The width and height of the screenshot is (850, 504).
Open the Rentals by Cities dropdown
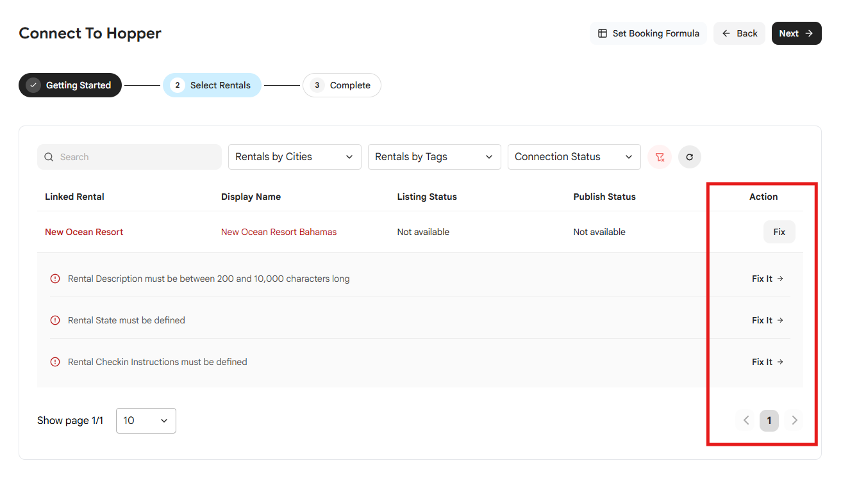295,157
